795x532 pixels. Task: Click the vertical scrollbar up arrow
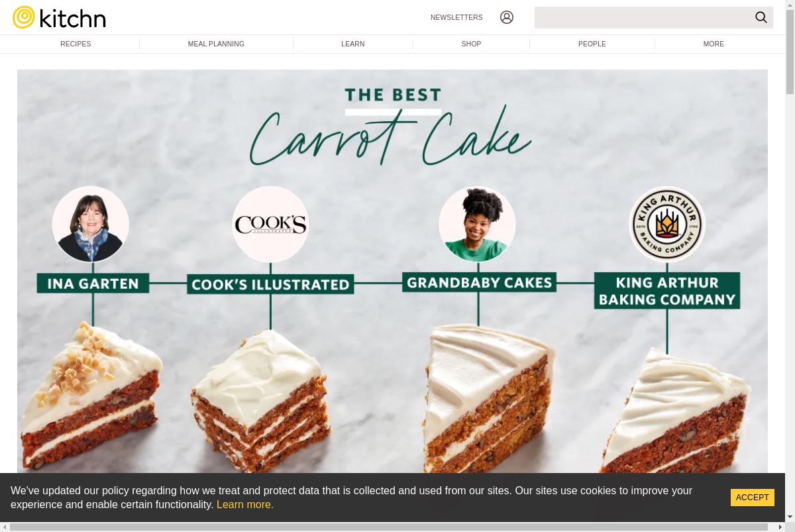coord(790,5)
